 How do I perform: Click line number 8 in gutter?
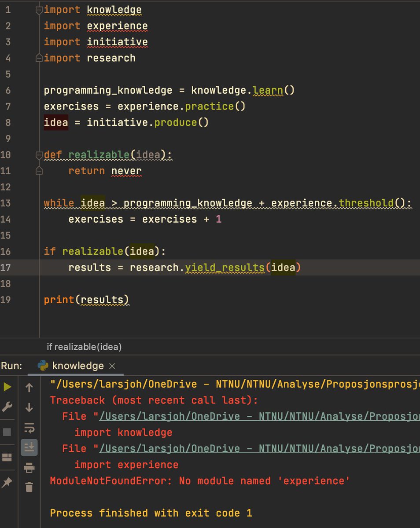click(8, 122)
